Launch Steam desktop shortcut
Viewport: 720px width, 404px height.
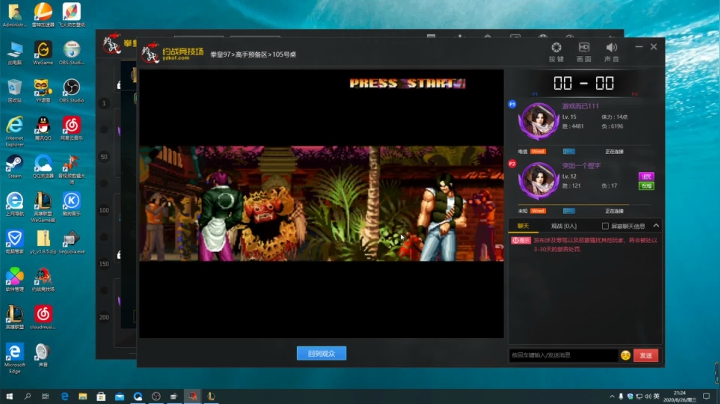(15, 166)
